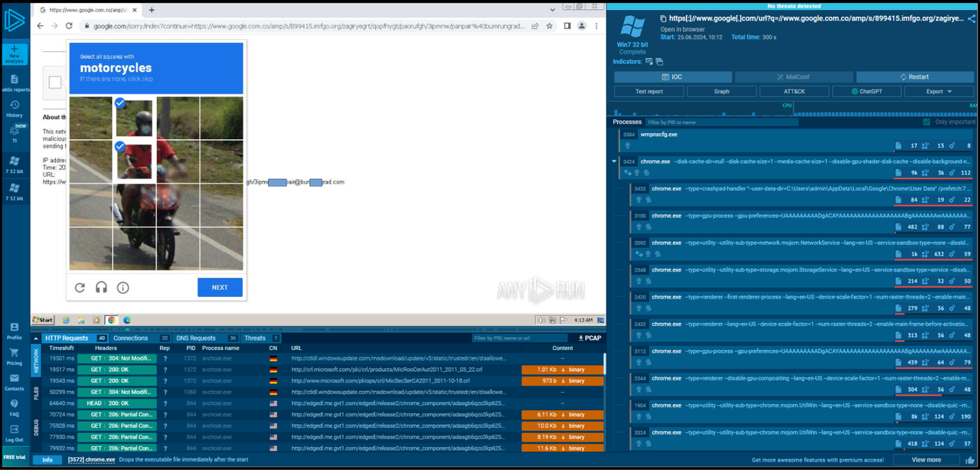Download 1.01 Kb binary content
Viewport: 980px width, 470px height.
[561, 370]
